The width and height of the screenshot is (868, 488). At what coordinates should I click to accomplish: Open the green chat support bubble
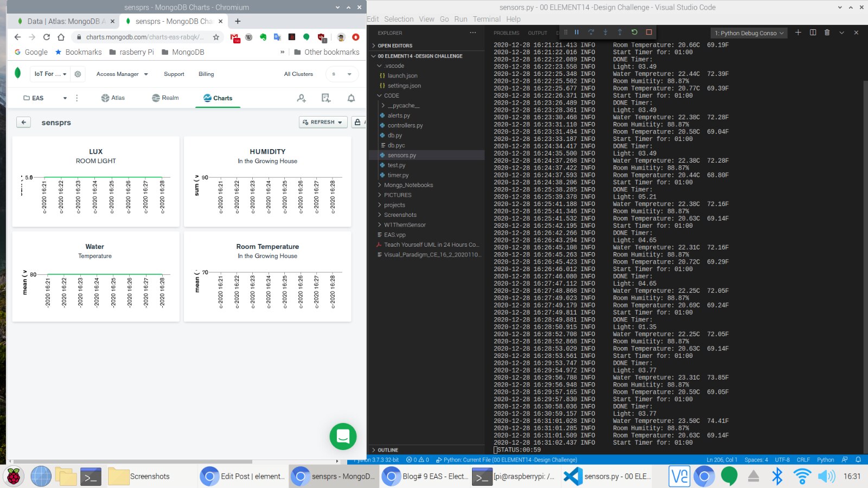click(343, 436)
